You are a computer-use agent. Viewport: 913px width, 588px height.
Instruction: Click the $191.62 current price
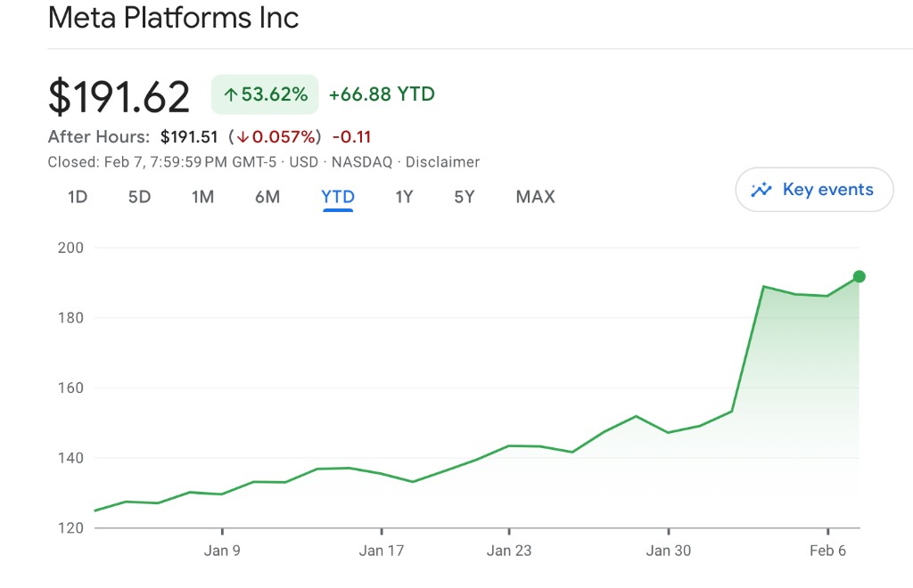(119, 96)
